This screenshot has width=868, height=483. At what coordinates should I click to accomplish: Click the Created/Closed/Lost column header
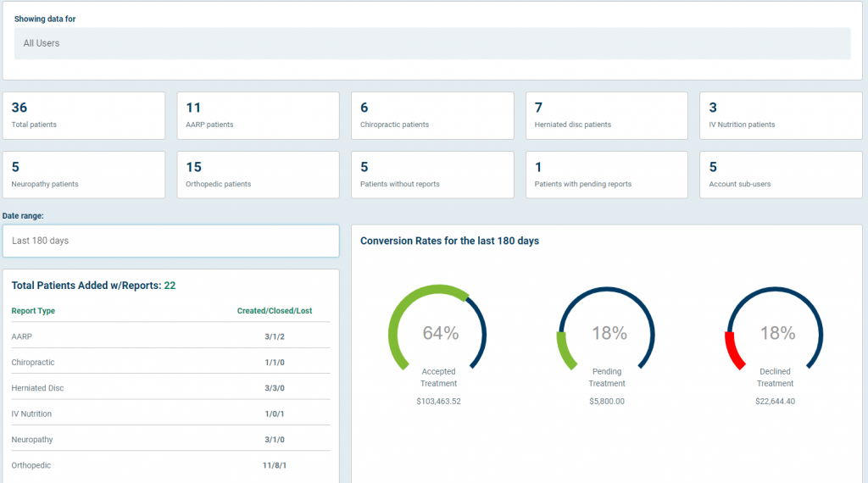click(x=275, y=311)
